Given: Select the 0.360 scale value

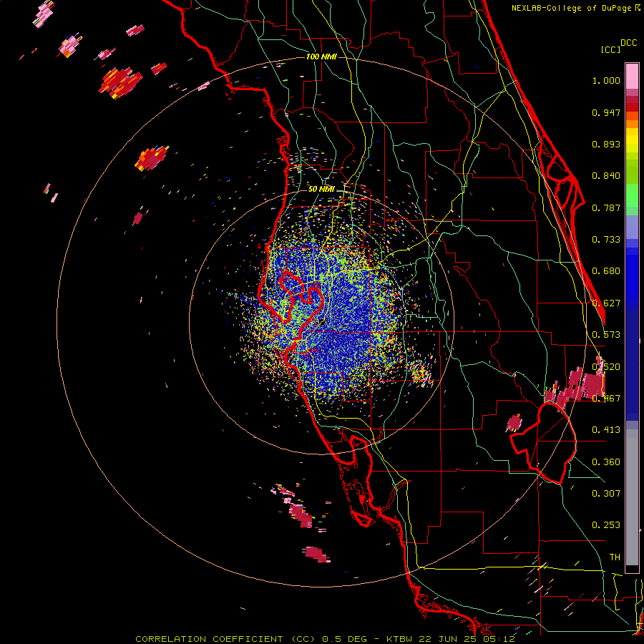Looking at the screenshot, I should [606, 462].
